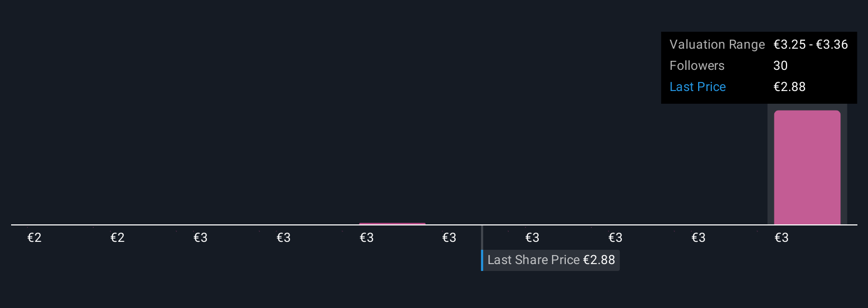Click the Valuation Range label in tooltip
The image size is (868, 308).
click(717, 44)
